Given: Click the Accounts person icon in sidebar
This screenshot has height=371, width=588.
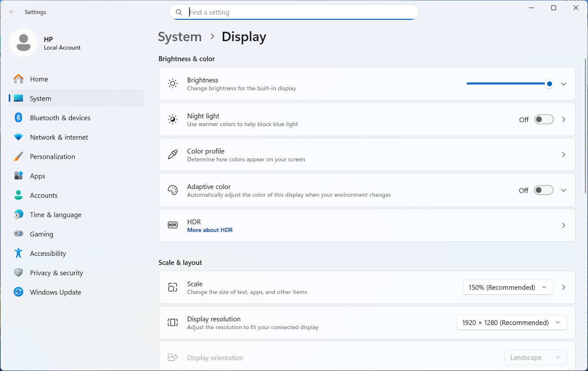Looking at the screenshot, I should point(18,195).
